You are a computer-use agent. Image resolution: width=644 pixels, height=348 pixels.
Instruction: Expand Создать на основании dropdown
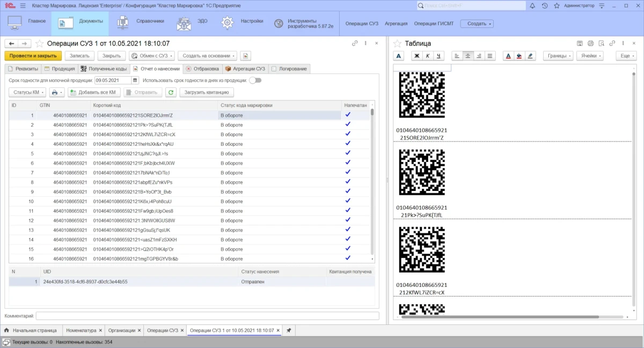click(x=207, y=56)
